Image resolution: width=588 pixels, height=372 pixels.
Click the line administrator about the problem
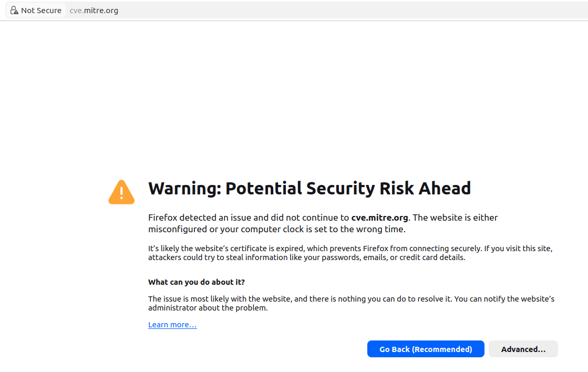208,308
